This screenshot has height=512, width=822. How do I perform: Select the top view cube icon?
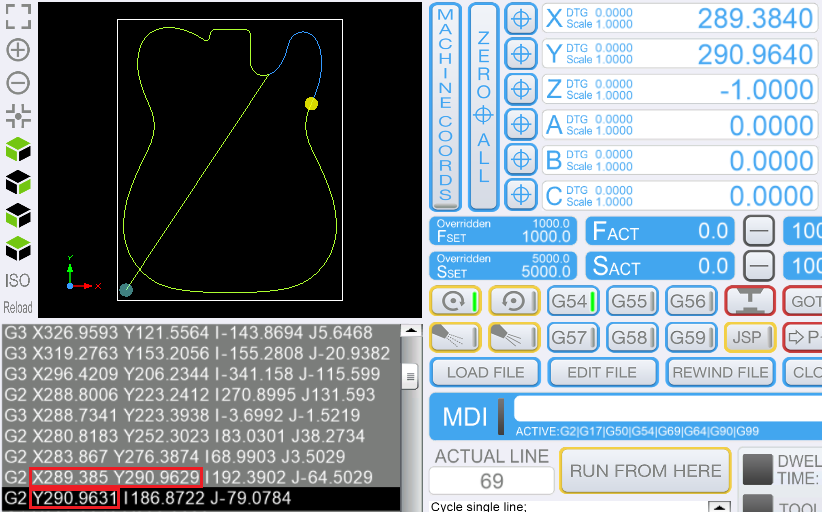pos(18,150)
